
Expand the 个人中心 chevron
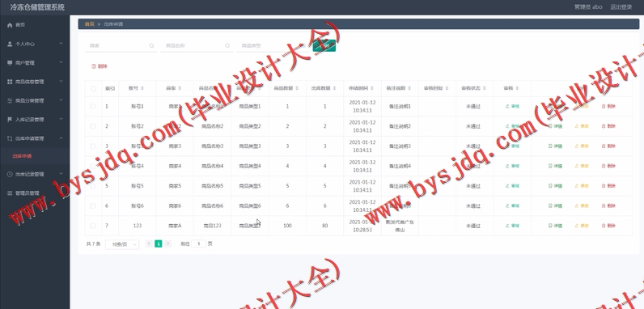(x=61, y=43)
